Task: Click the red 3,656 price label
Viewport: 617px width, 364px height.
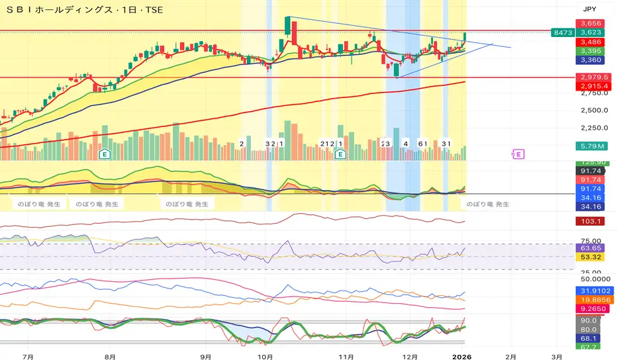Action: click(x=591, y=23)
